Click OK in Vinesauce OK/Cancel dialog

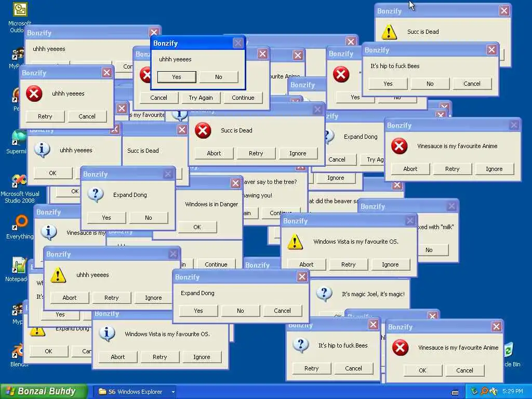point(423,370)
